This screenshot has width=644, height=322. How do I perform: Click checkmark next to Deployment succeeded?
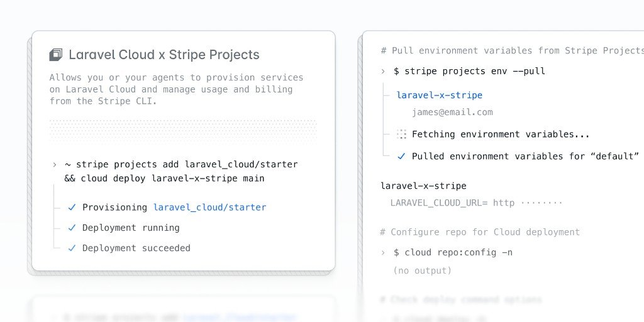(72, 248)
